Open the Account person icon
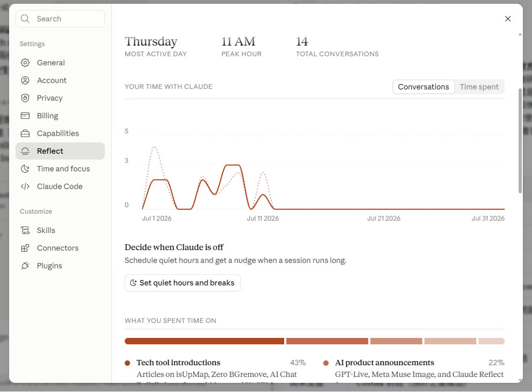Image resolution: width=532 pixels, height=392 pixels. click(x=25, y=80)
